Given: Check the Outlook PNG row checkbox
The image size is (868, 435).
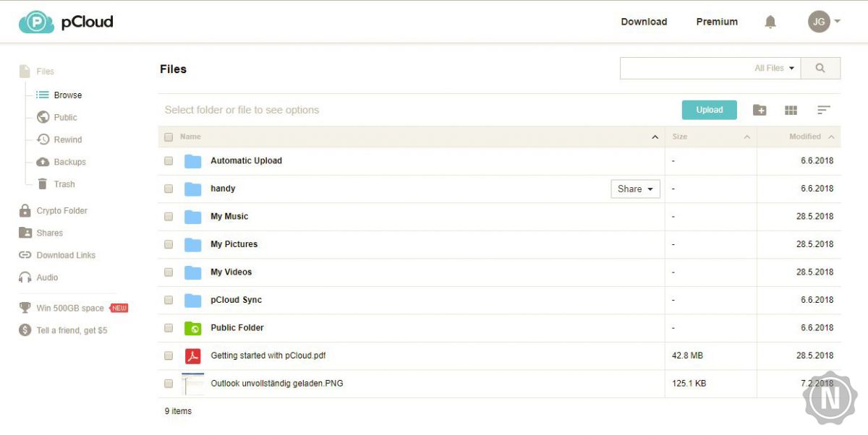Looking at the screenshot, I should (x=169, y=384).
